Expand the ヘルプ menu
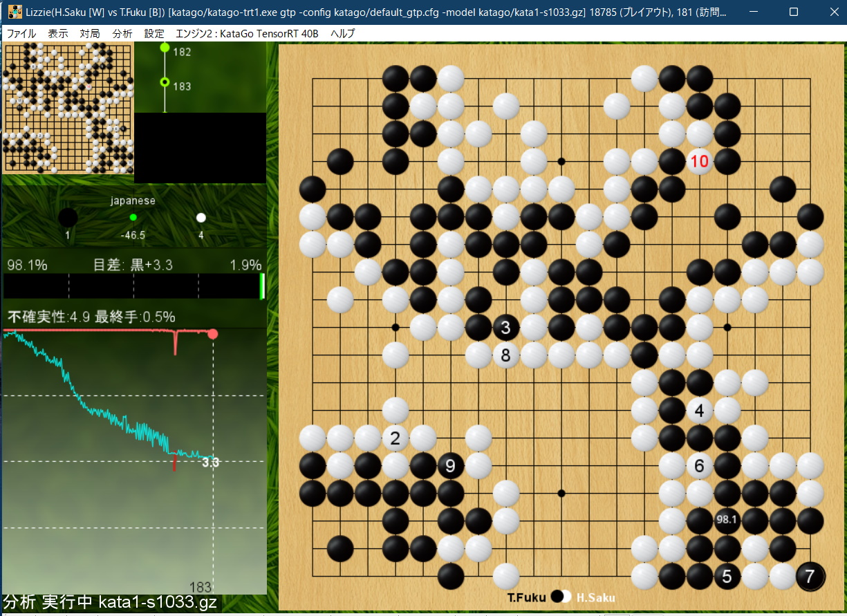 click(x=342, y=33)
